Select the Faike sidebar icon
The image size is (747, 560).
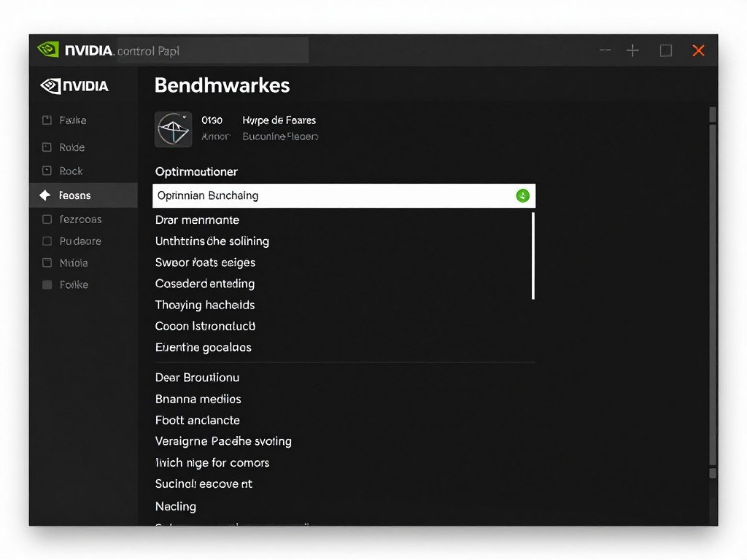(47, 120)
